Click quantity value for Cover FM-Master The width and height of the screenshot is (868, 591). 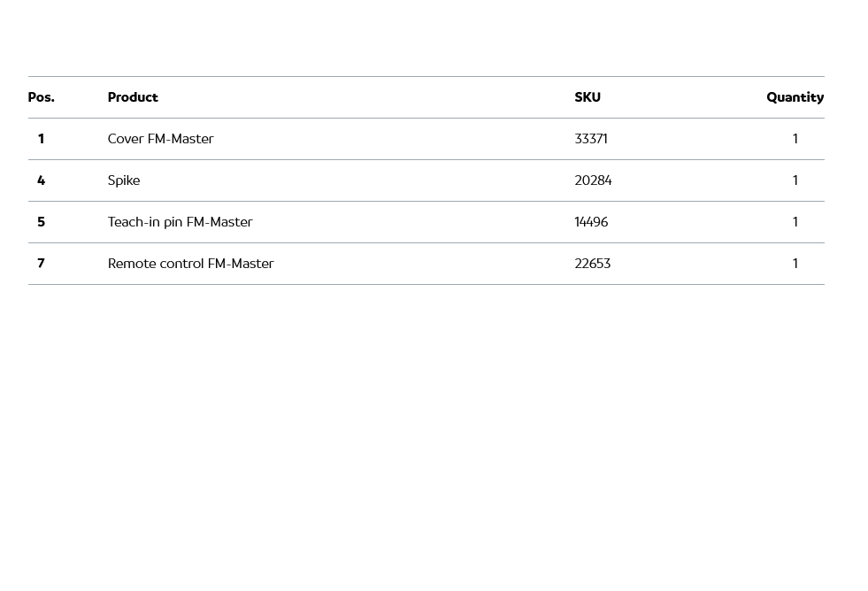coord(795,139)
